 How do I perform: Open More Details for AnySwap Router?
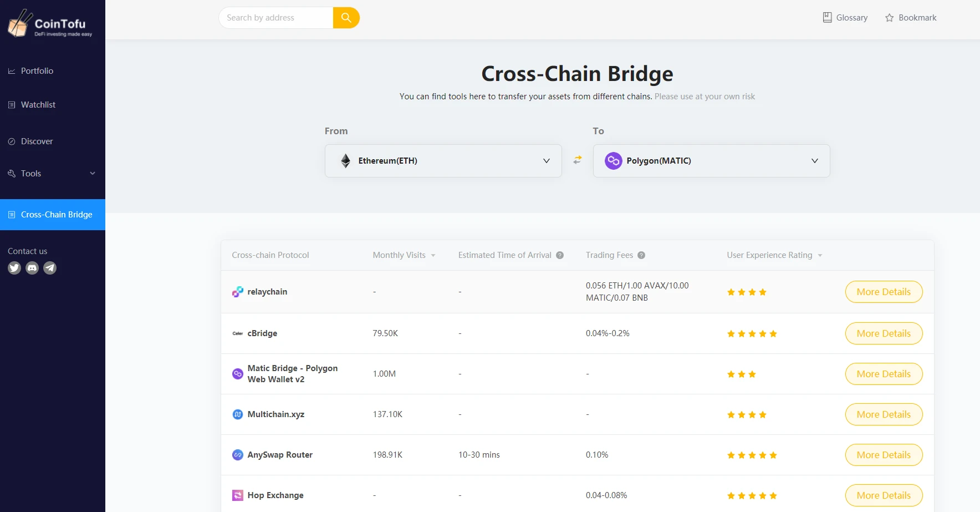(884, 455)
